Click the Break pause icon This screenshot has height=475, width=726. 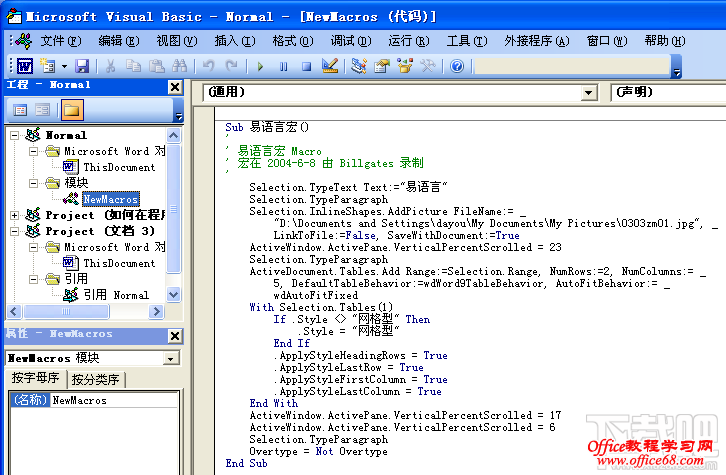click(283, 67)
